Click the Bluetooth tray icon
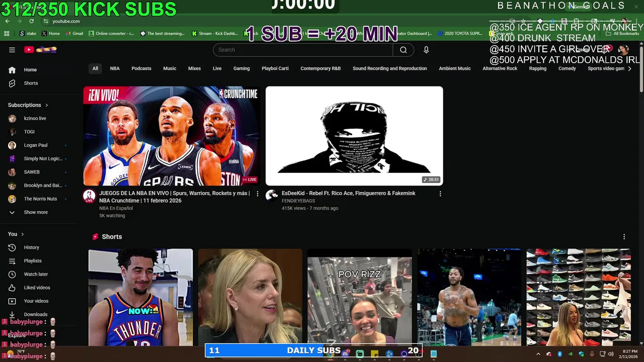Viewport: 644px width, 362px height. (559, 354)
